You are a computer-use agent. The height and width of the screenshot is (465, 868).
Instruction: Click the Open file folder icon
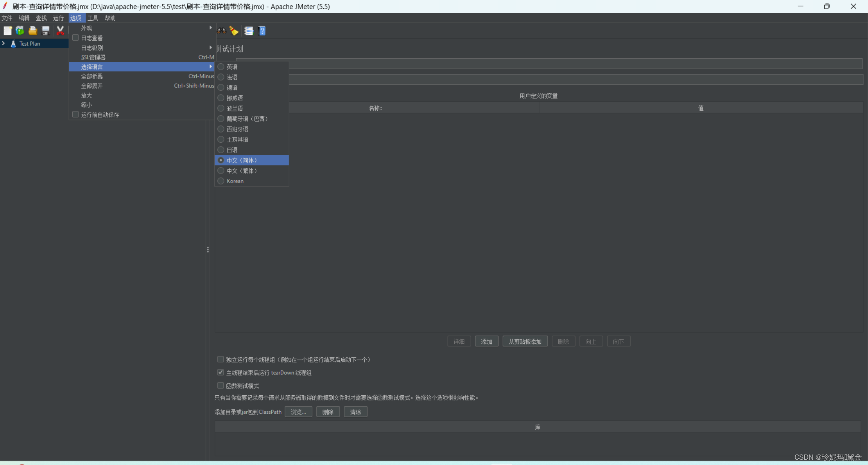pyautogui.click(x=33, y=30)
